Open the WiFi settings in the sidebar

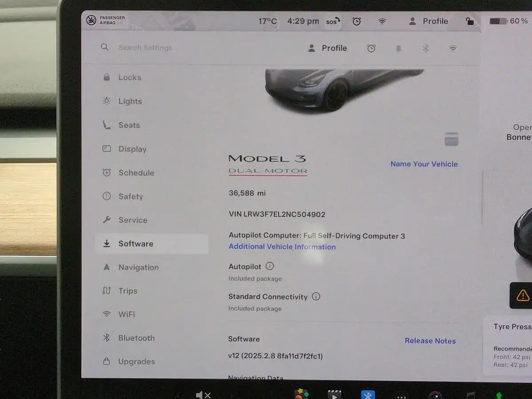pyautogui.click(x=152, y=314)
